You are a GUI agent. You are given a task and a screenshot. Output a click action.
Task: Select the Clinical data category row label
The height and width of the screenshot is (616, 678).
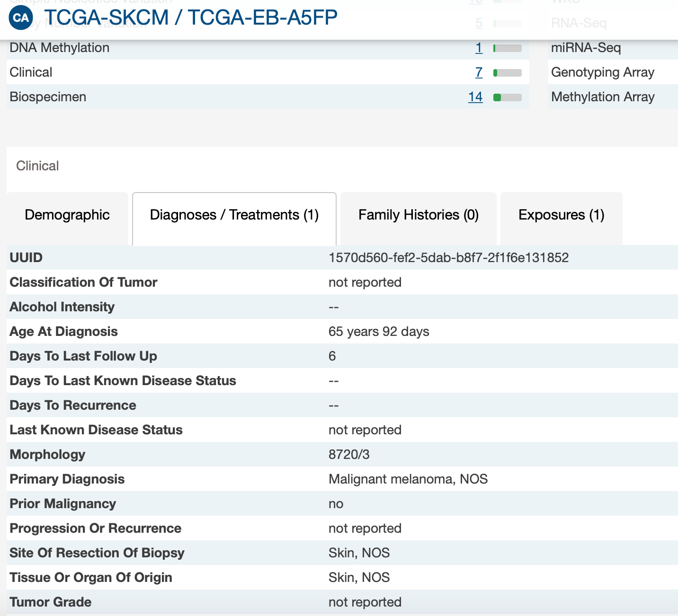[x=31, y=72]
